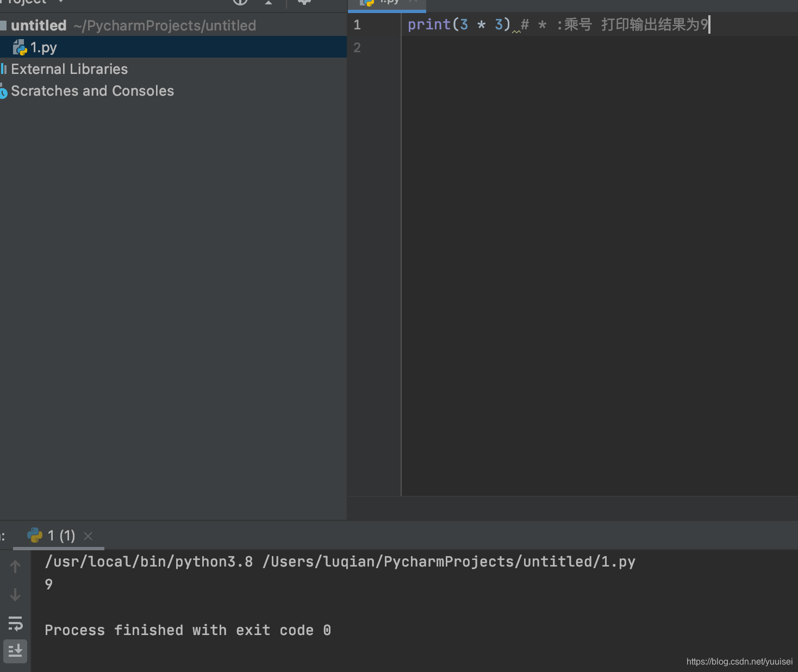
Task: Click the Python icon on run tab
Action: click(x=35, y=536)
